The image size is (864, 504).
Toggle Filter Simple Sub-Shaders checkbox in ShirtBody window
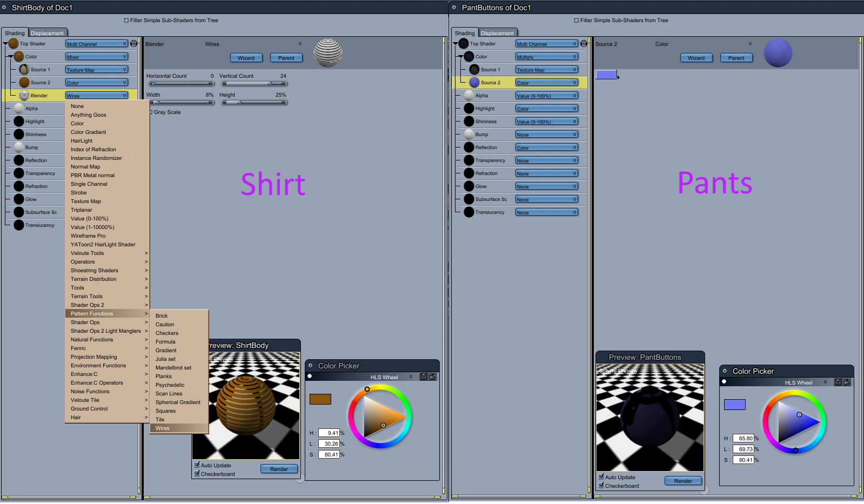coord(126,20)
